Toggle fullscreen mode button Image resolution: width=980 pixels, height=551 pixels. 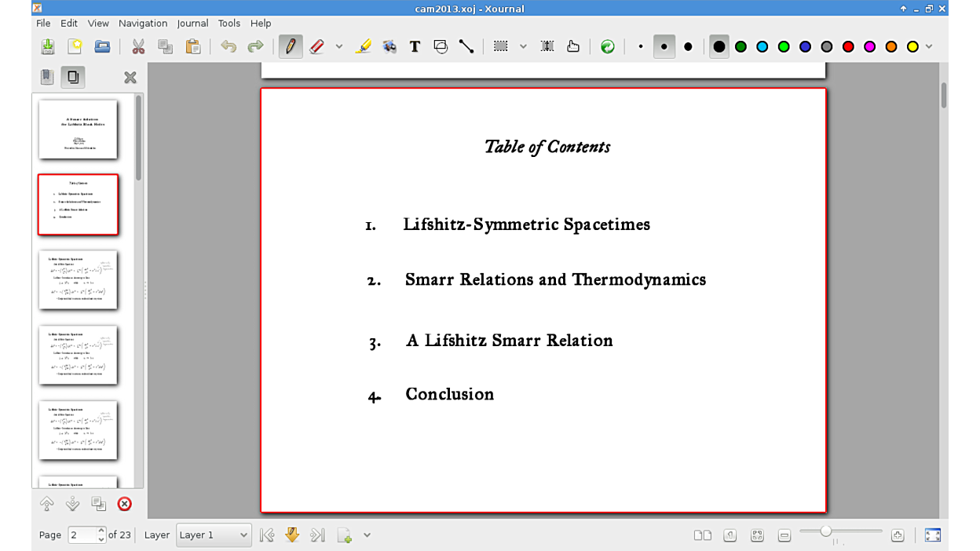(932, 535)
